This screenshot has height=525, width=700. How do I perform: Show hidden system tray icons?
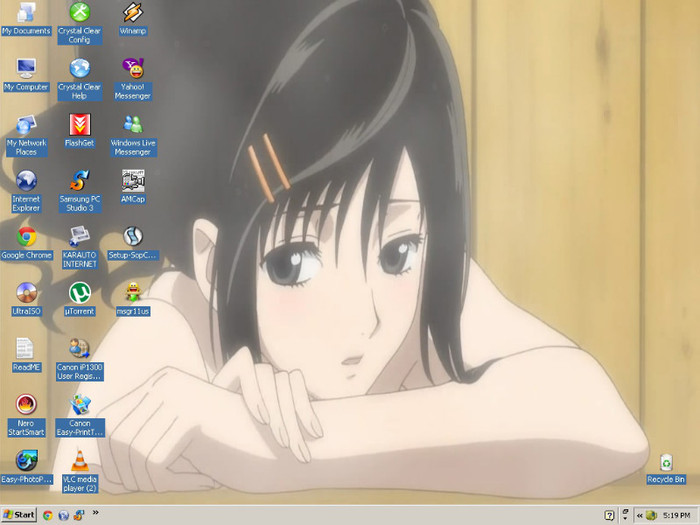639,515
